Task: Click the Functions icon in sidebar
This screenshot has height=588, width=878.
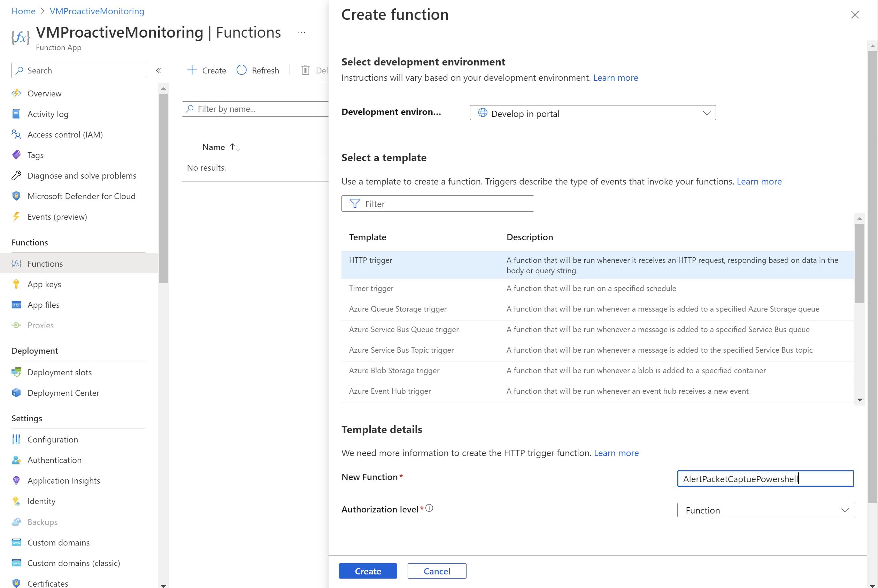Action: pyautogui.click(x=16, y=263)
